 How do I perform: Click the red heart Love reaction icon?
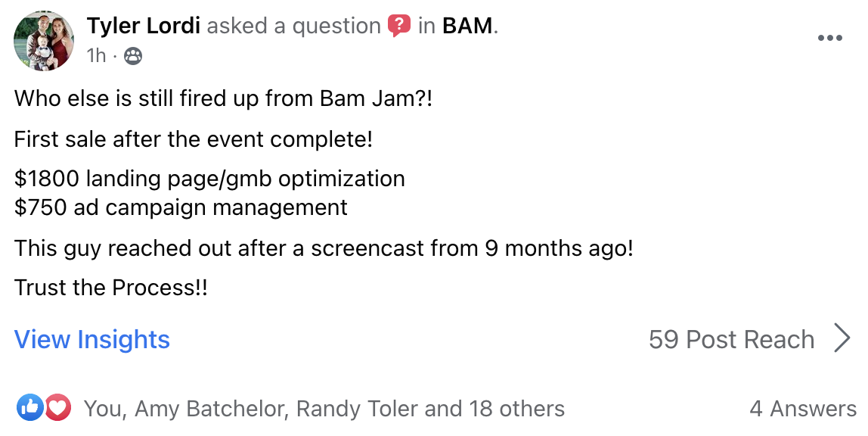[x=57, y=409]
